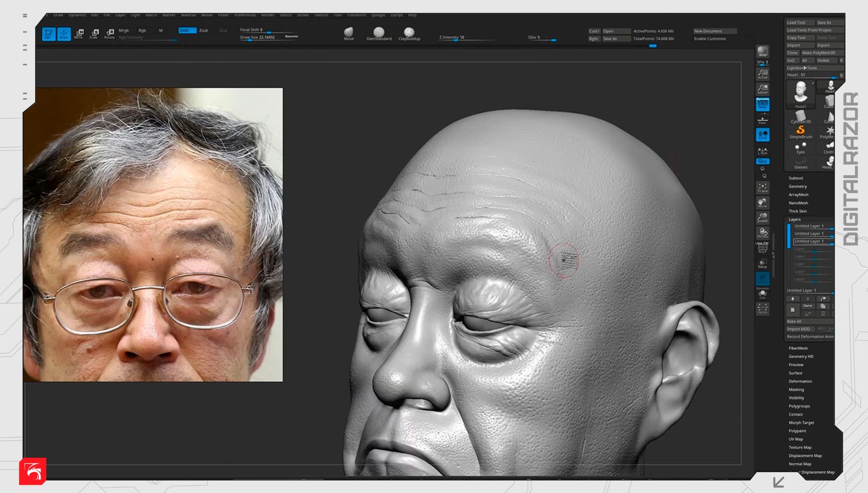The height and width of the screenshot is (493, 868).
Task: Expand the Subtool palette section
Action: point(796,178)
